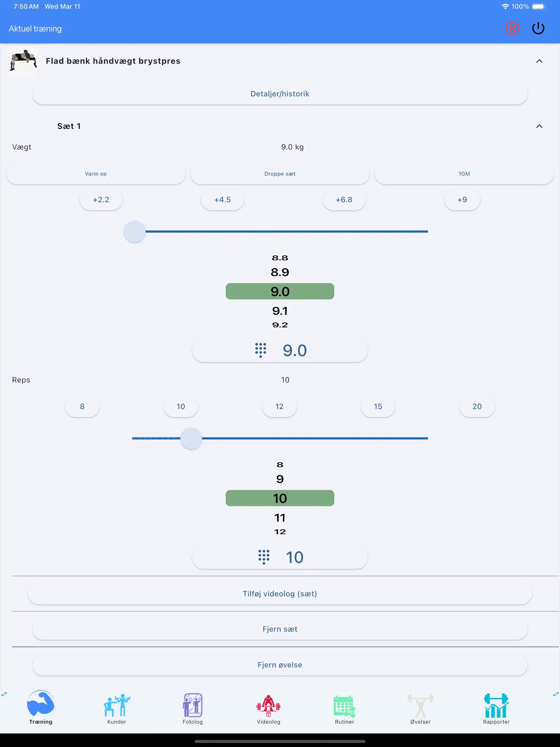Toggle the 1GM set option
Viewport: 560px width, 747px height.
(x=464, y=173)
